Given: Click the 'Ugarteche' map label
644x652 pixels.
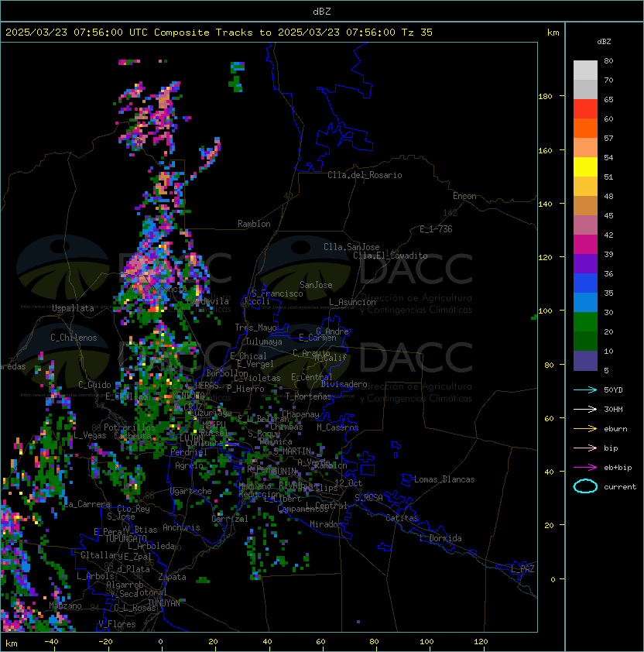Looking at the screenshot, I should click(x=191, y=491).
